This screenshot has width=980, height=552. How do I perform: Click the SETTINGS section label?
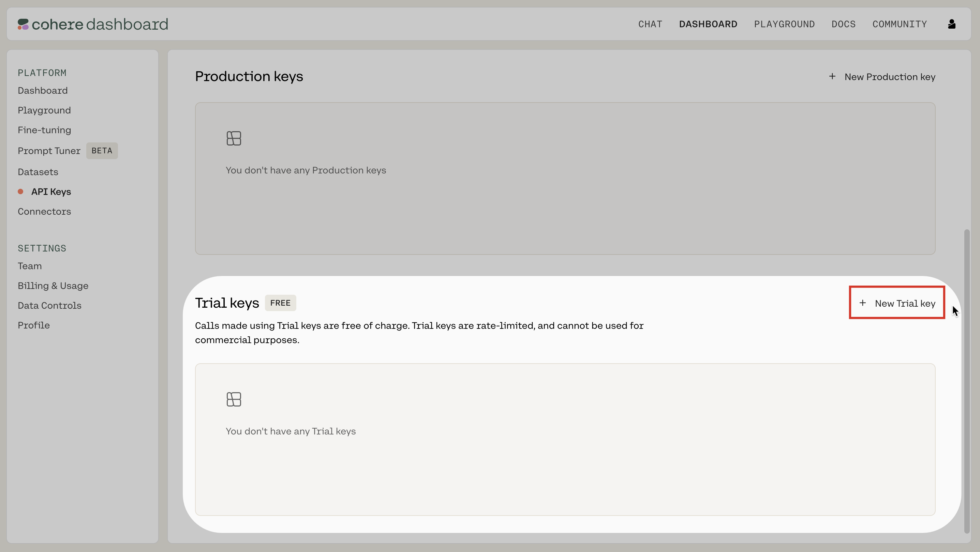42,249
